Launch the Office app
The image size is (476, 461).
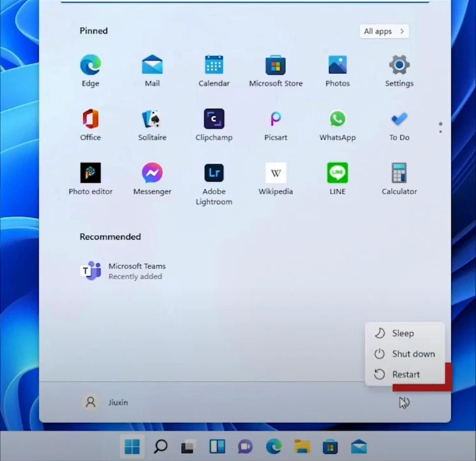91,124
